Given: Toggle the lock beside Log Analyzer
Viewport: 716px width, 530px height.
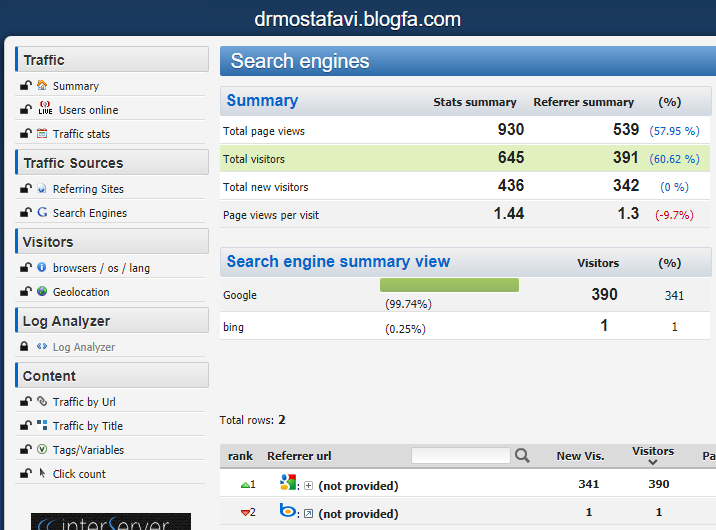Looking at the screenshot, I should click(25, 346).
